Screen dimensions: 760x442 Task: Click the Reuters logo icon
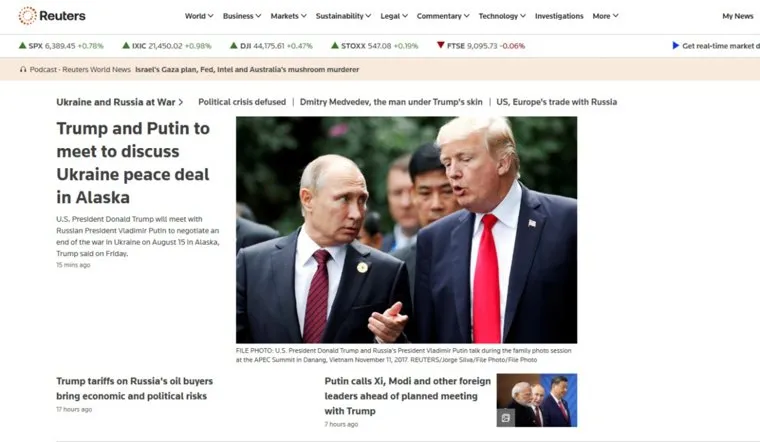(27, 16)
